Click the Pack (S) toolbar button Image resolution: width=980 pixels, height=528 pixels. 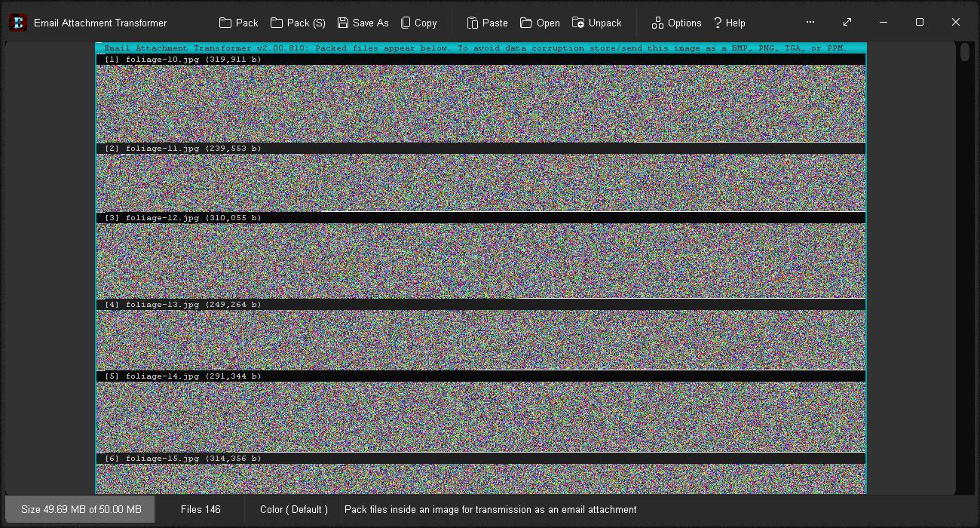coord(298,23)
